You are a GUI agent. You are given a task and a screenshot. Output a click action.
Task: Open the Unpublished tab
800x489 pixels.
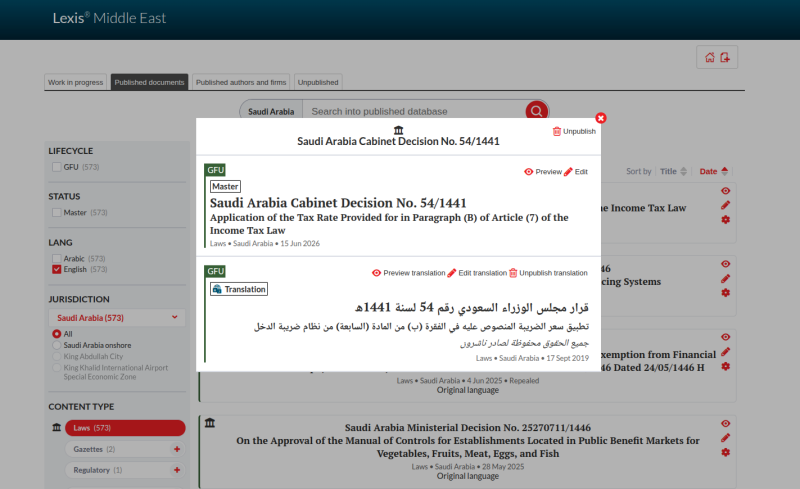(318, 82)
